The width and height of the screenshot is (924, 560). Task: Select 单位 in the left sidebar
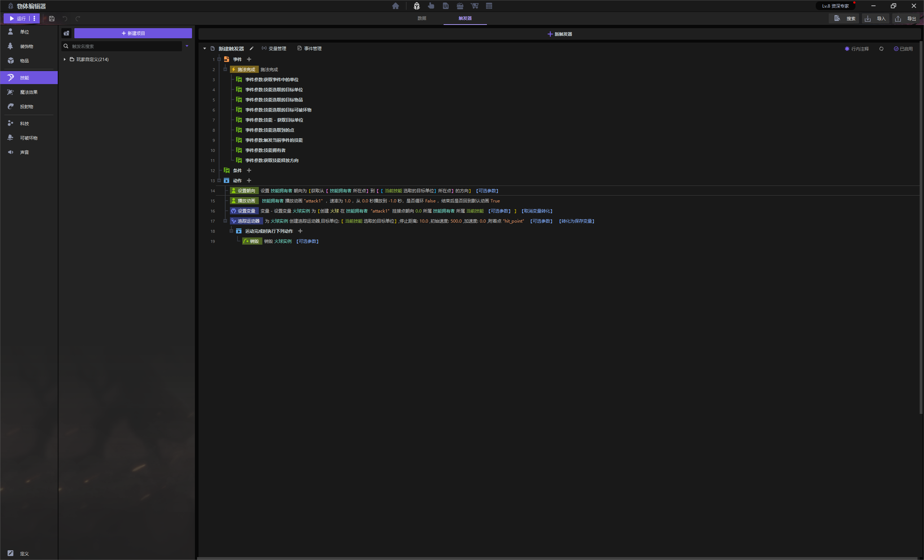click(29, 32)
